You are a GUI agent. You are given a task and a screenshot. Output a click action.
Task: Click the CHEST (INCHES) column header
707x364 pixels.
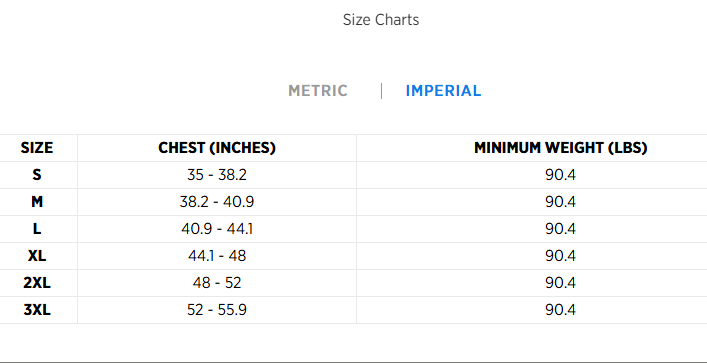(217, 148)
